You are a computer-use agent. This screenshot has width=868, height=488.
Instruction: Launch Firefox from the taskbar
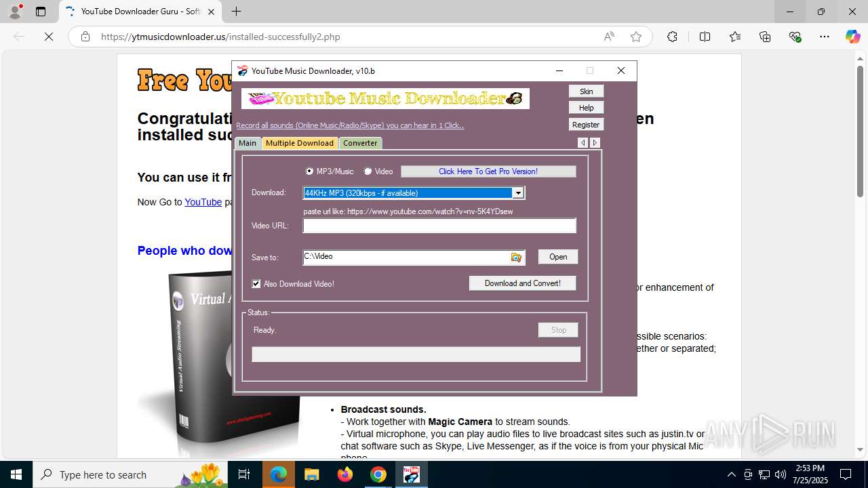(x=345, y=474)
